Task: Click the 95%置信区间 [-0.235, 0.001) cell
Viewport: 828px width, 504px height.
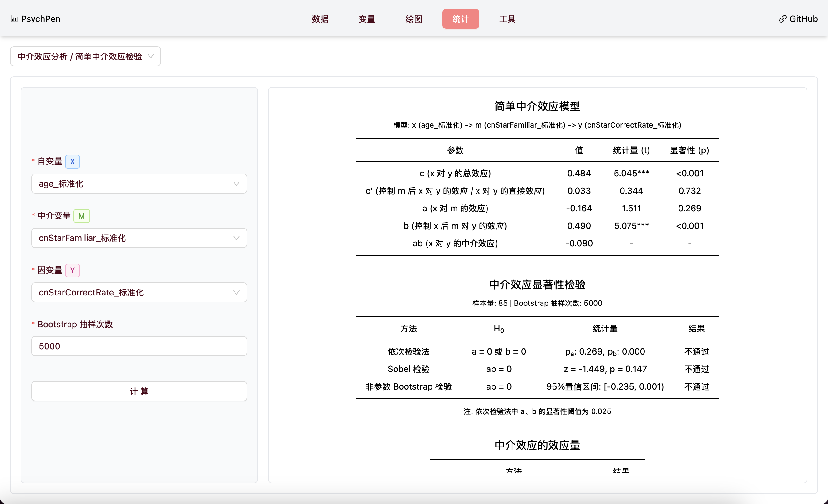Action: 605,386
